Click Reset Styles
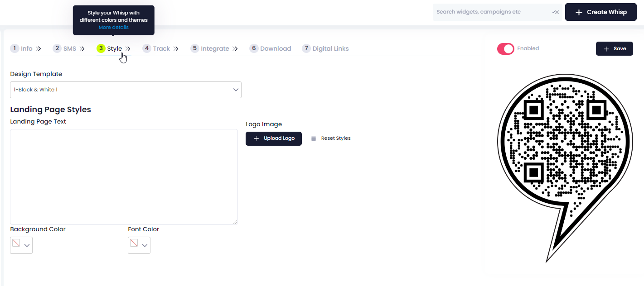 pos(336,138)
